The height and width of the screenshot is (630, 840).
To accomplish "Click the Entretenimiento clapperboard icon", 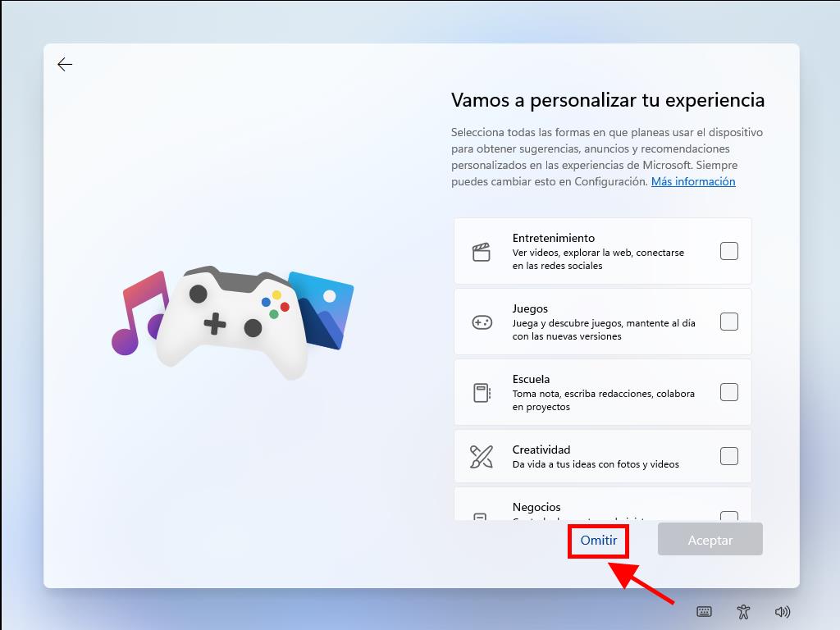I will [482, 252].
